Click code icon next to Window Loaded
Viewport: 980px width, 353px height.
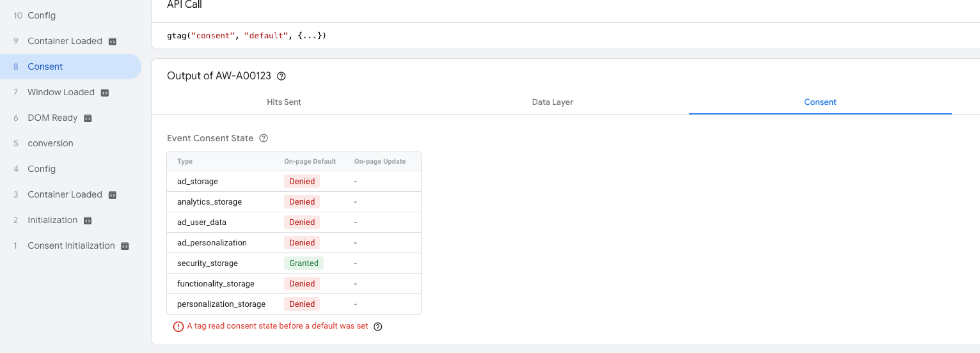105,93
